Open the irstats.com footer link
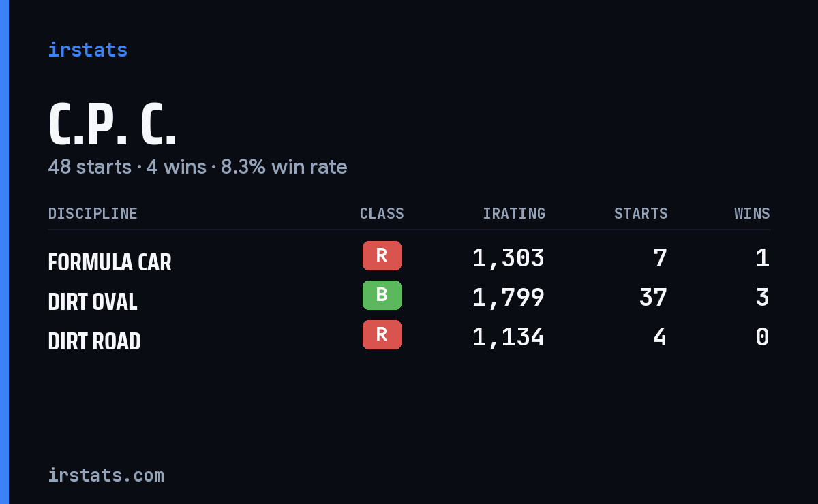This screenshot has width=818, height=504. coord(106,475)
